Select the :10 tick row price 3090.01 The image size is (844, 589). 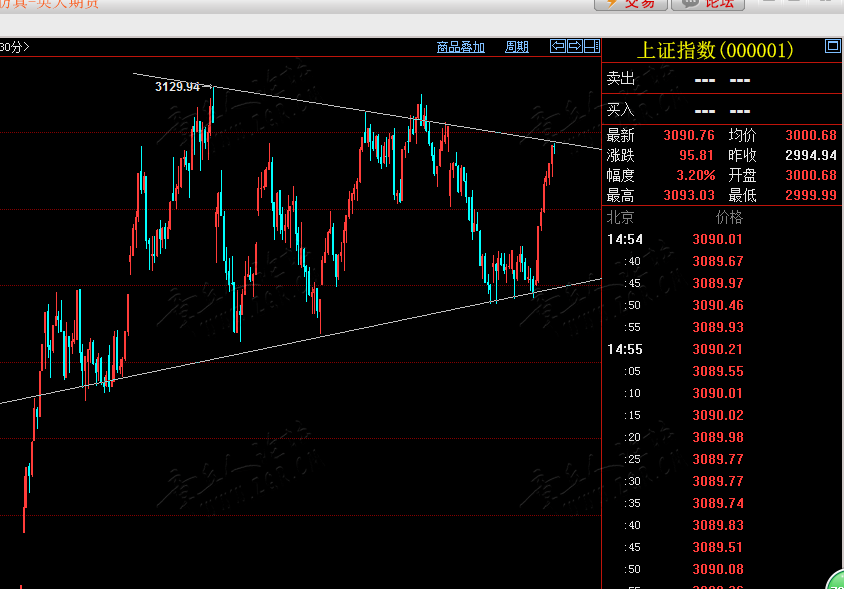[718, 394]
